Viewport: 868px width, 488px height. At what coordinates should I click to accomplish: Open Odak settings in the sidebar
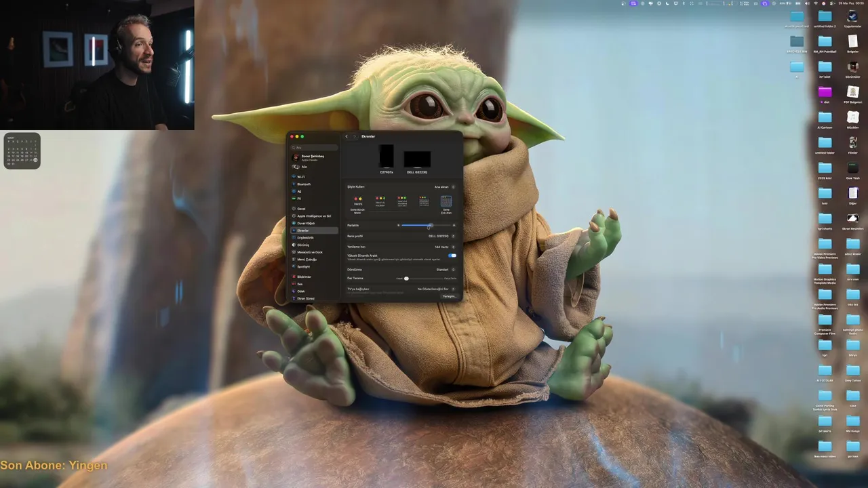(x=315, y=291)
